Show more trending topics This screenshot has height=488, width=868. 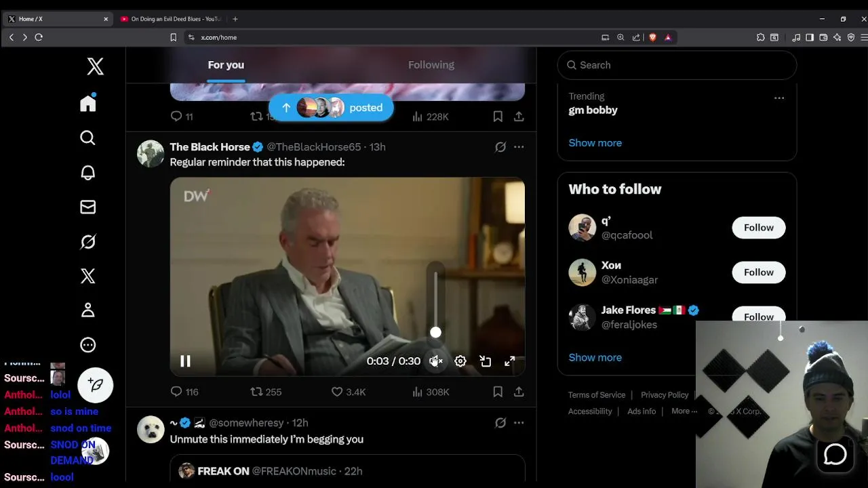click(x=595, y=143)
